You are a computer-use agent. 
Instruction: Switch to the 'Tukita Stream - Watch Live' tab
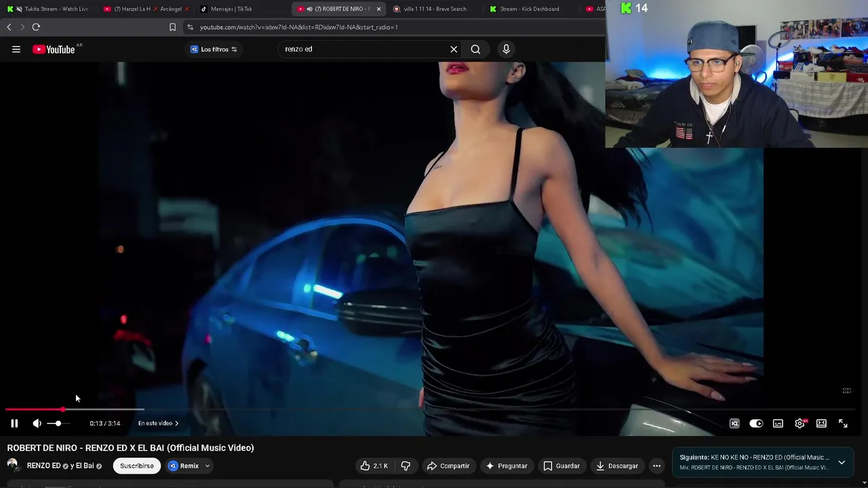click(49, 9)
